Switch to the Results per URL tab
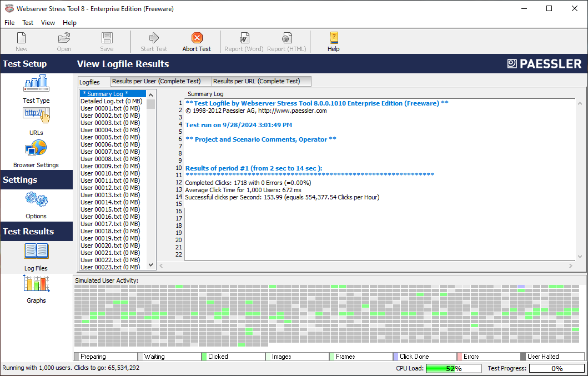Screen dimensions: 588x376 coord(260,81)
